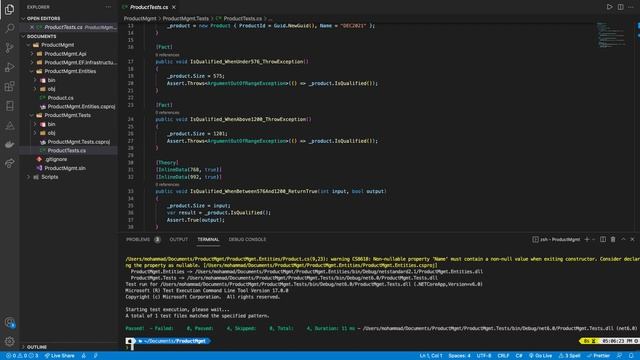
Task: Change CRLF end of line sequence
Action: [x=503, y=356]
